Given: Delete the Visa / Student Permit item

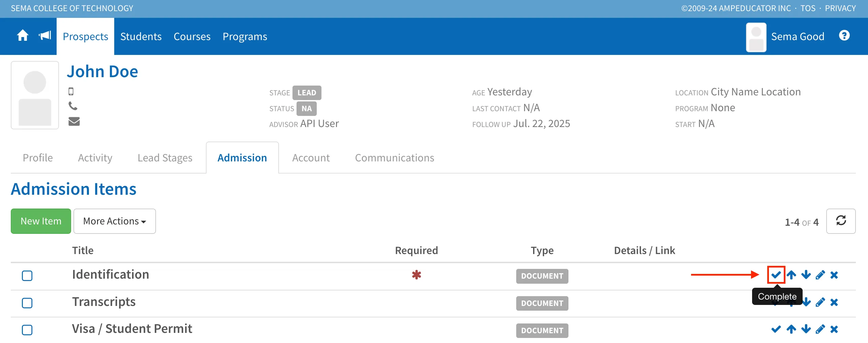Looking at the screenshot, I should (834, 329).
